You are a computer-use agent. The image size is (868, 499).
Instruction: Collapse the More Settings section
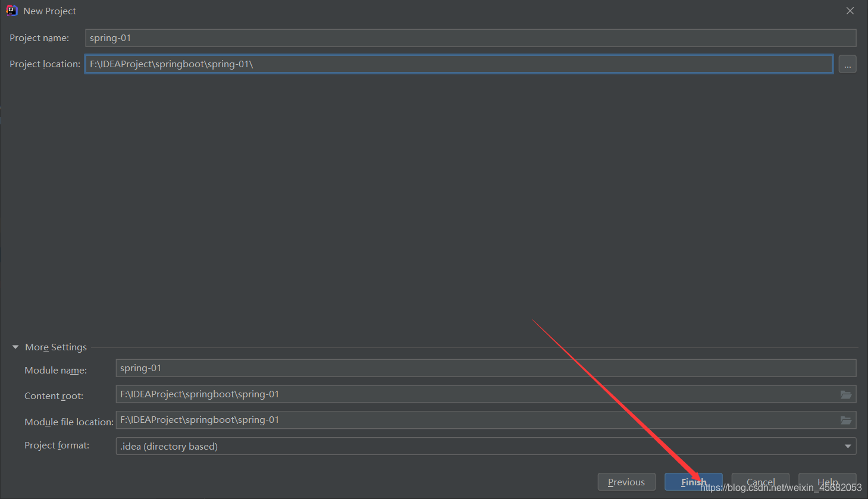(x=15, y=347)
